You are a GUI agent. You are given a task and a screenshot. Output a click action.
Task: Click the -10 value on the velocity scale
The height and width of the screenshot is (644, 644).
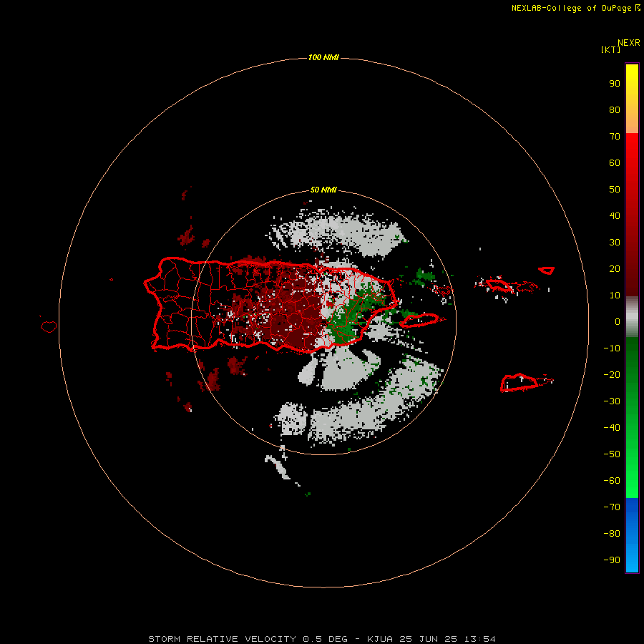(x=612, y=348)
